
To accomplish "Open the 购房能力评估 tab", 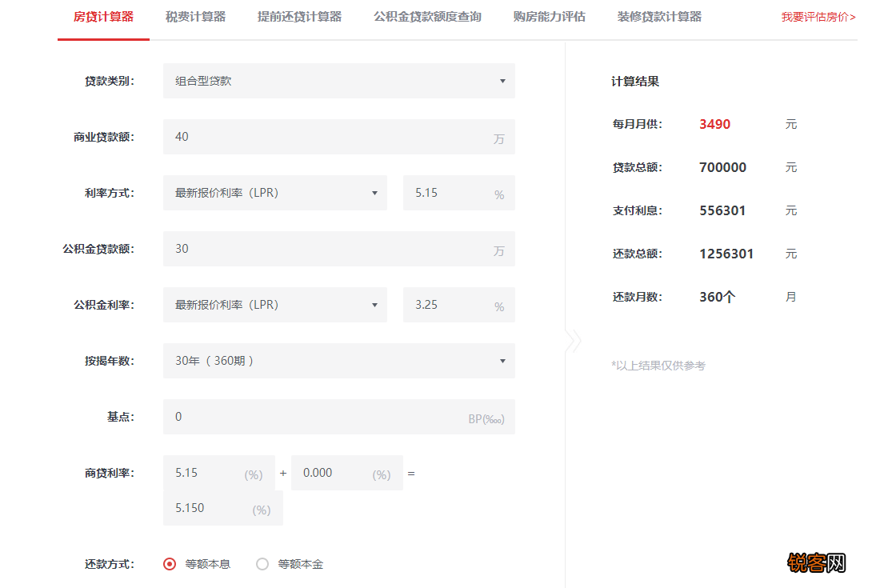I will click(x=549, y=17).
